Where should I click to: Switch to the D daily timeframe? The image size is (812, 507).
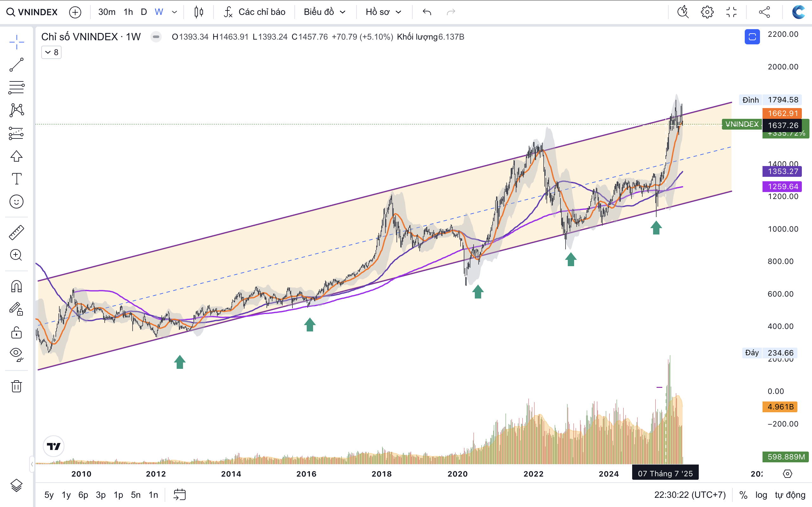tap(144, 12)
